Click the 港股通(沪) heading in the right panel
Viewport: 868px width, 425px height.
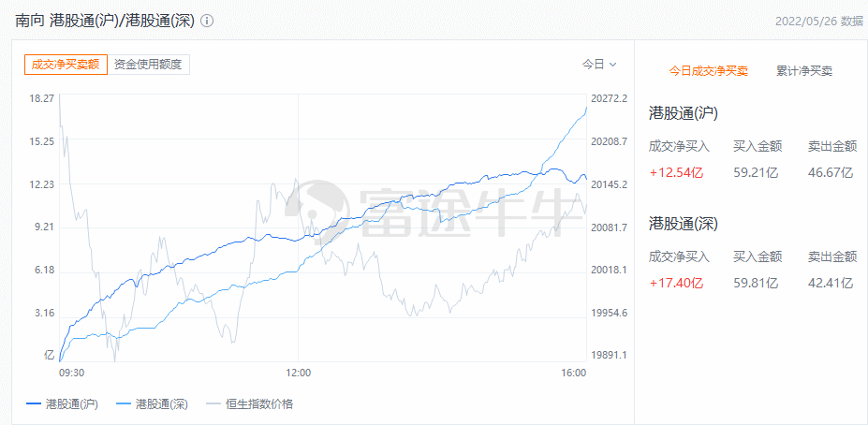[684, 113]
